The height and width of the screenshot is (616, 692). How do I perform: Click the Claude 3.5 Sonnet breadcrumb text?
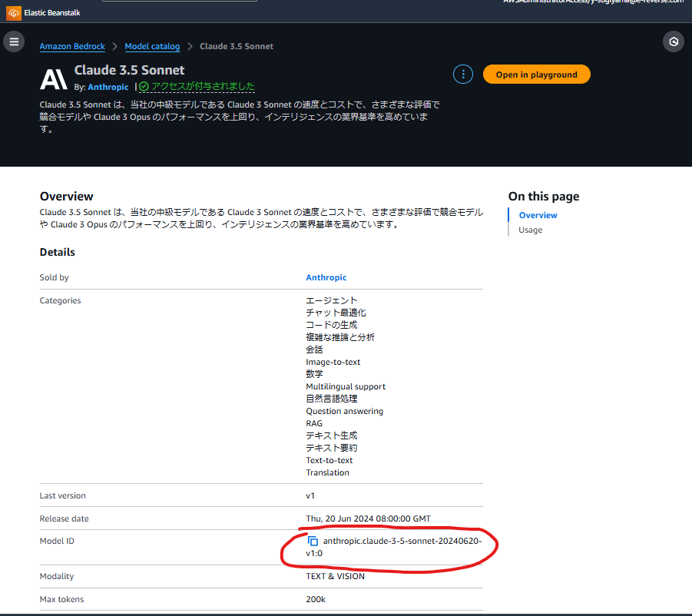pos(237,46)
